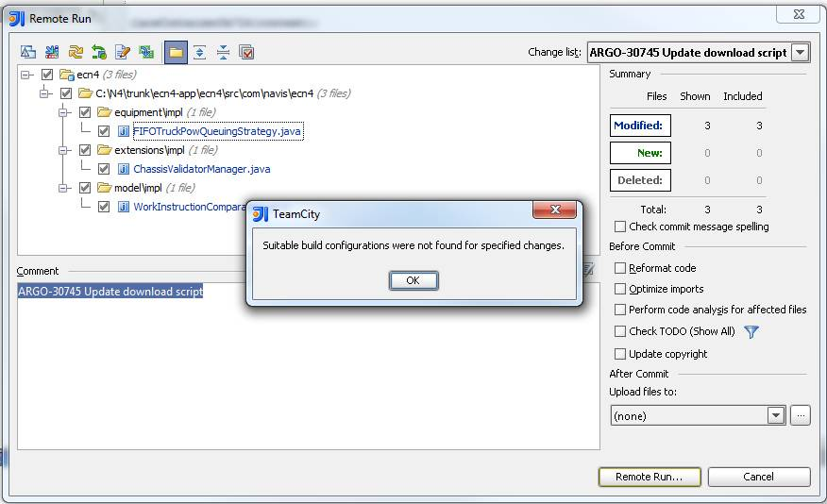Click the highlighted ARGO-30745 comment text
This screenshot has width=827, height=504.
pos(110,292)
